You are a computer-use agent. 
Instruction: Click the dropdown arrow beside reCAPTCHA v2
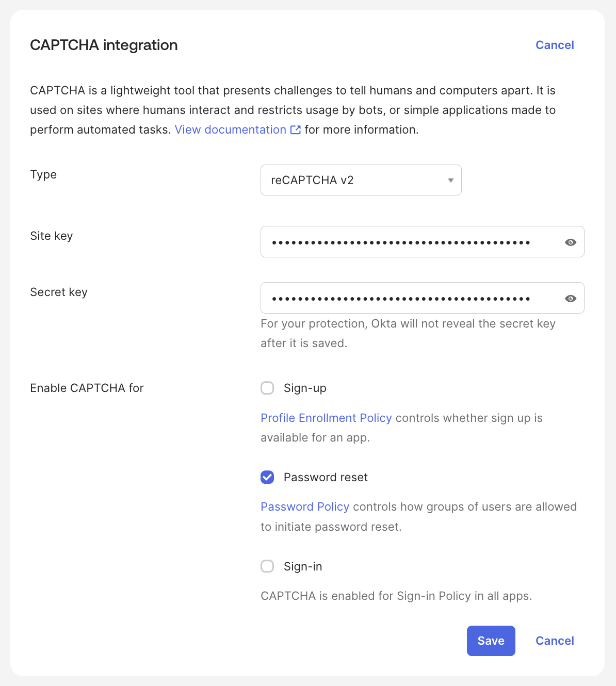tap(449, 180)
